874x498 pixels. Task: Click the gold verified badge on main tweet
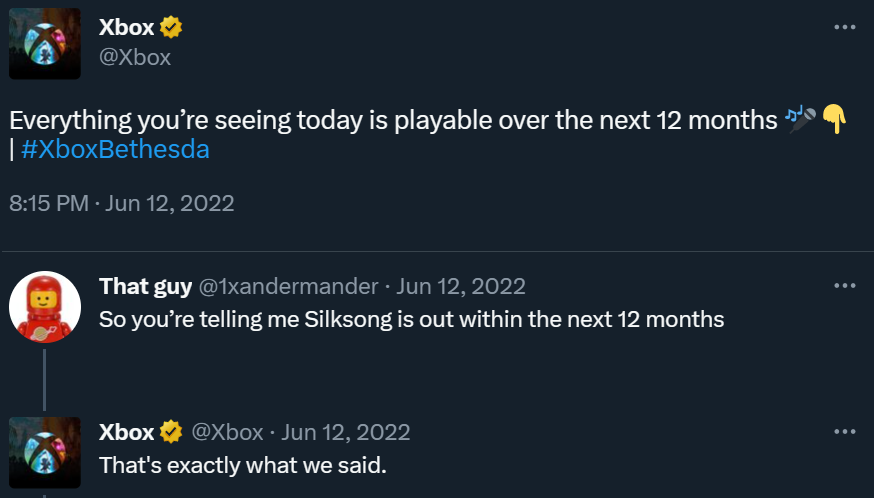tap(171, 27)
